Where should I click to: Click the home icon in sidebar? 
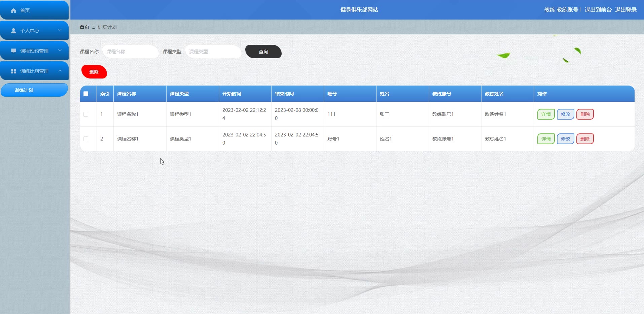point(13,10)
